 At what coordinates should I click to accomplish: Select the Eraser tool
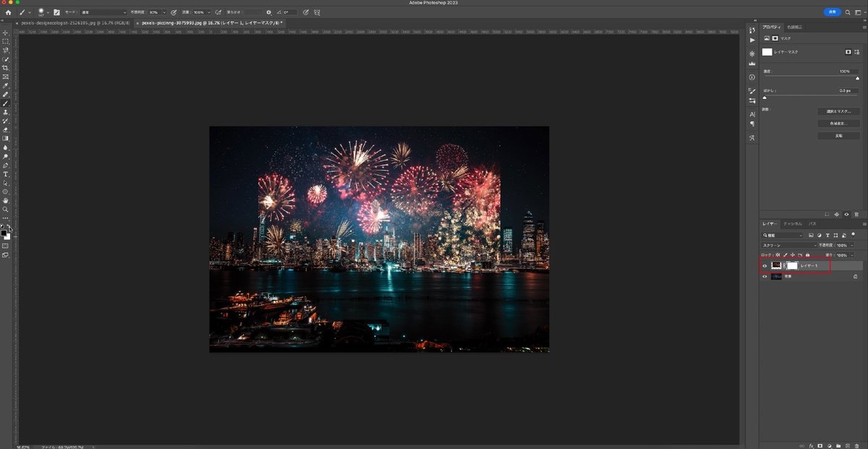6,129
